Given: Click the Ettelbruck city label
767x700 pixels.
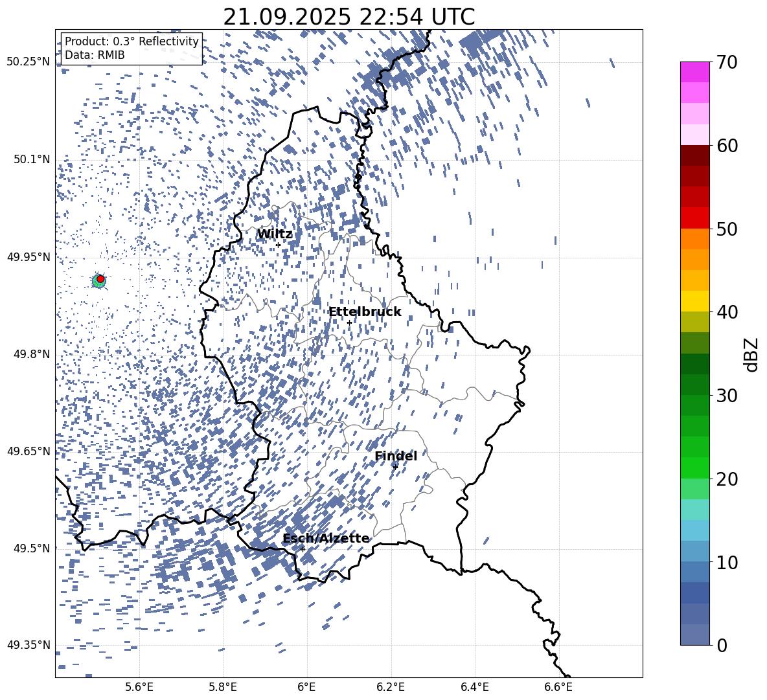Looking at the screenshot, I should [365, 312].
